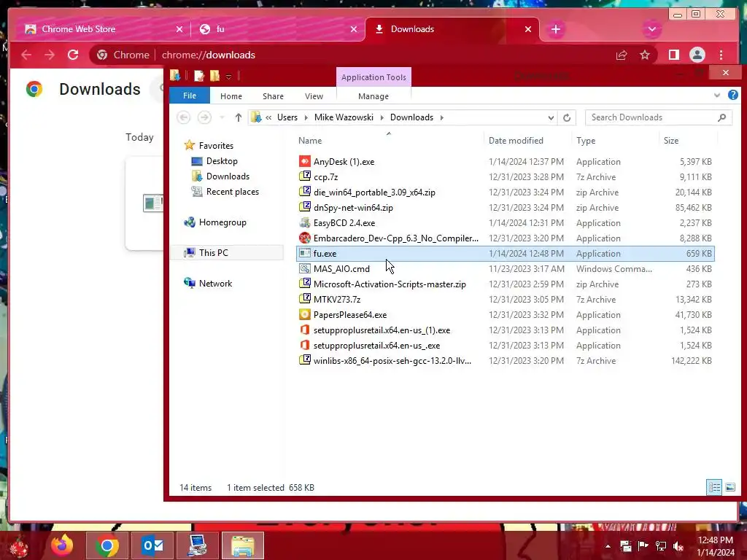
Task: Show hidden system tray icons
Action: tap(608, 546)
